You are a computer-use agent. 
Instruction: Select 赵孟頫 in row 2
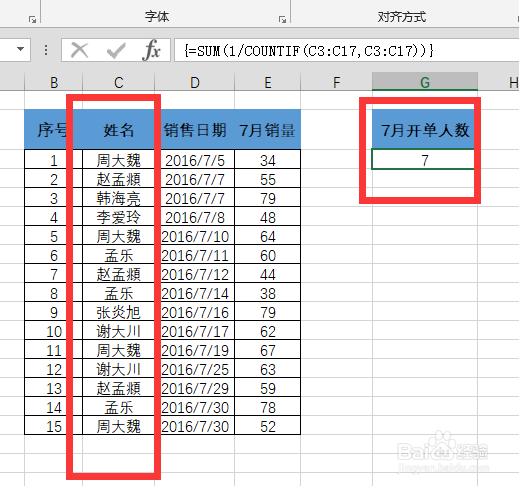[119, 179]
